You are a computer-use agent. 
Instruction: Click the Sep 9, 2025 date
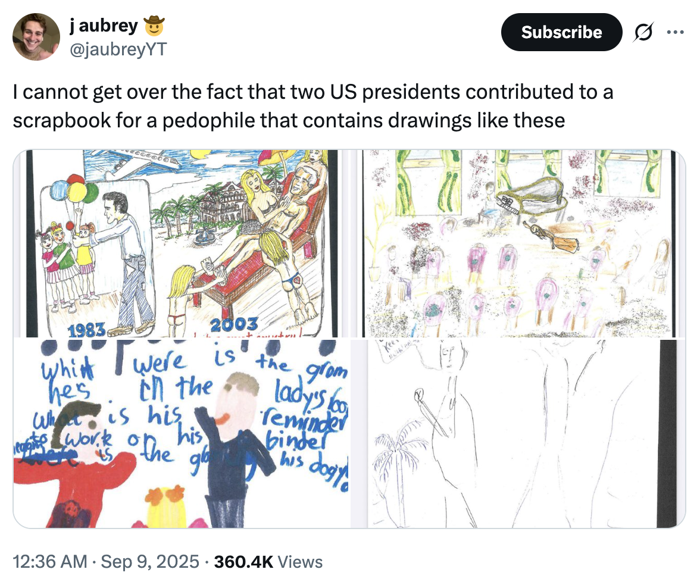(x=151, y=561)
